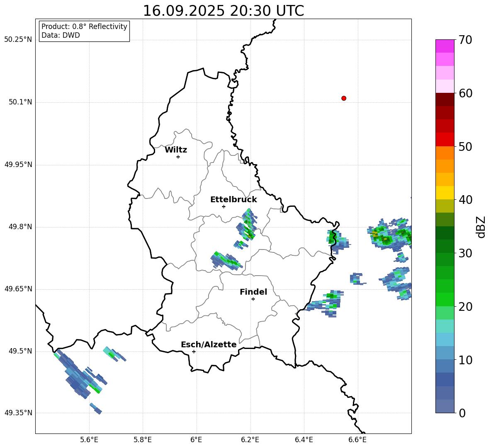
Task: Click the Data: DWD text
Action: tap(61, 35)
